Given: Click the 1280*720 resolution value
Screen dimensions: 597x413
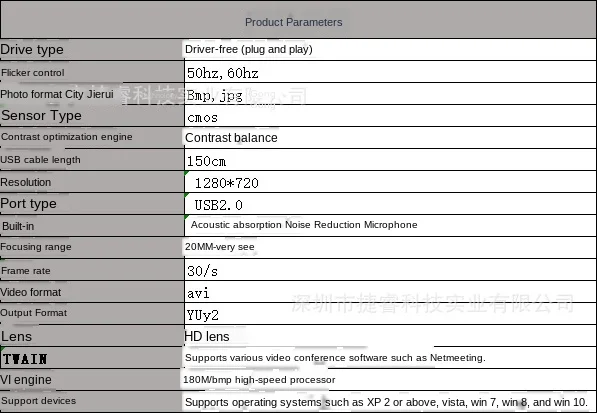Looking at the screenshot, I should pyautogui.click(x=227, y=183).
